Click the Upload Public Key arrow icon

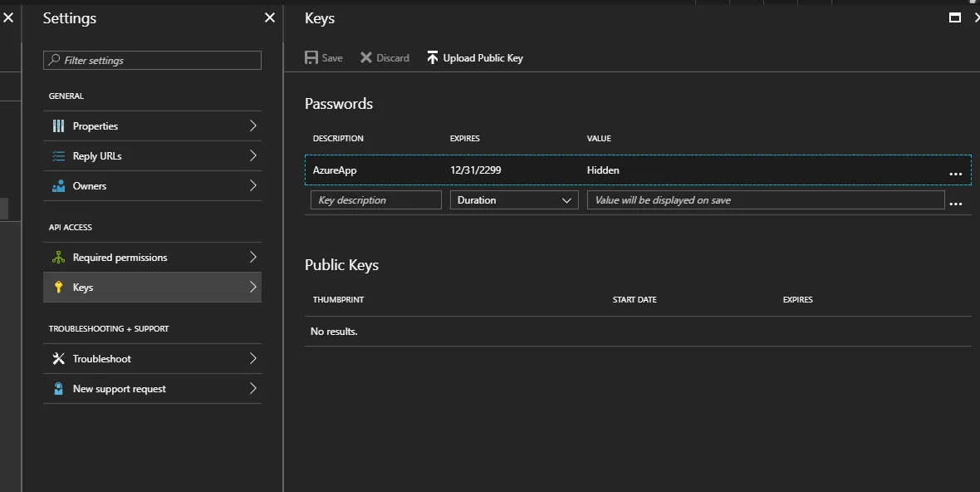432,58
